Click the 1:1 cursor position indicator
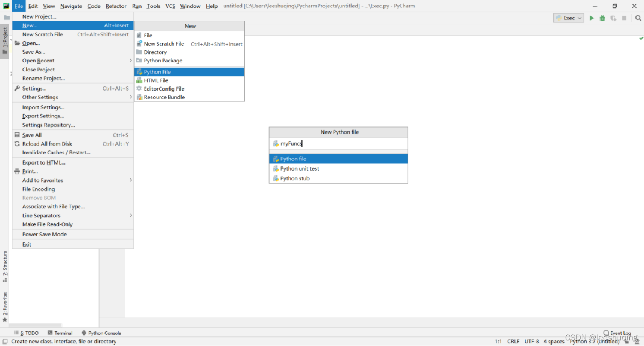Image resolution: width=644 pixels, height=346 pixels. click(498, 341)
